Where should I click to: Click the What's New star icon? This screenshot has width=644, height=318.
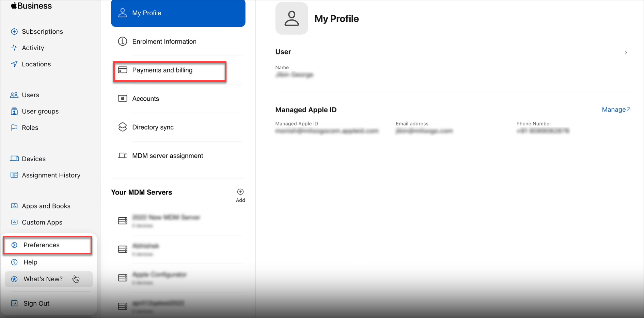[14, 279]
